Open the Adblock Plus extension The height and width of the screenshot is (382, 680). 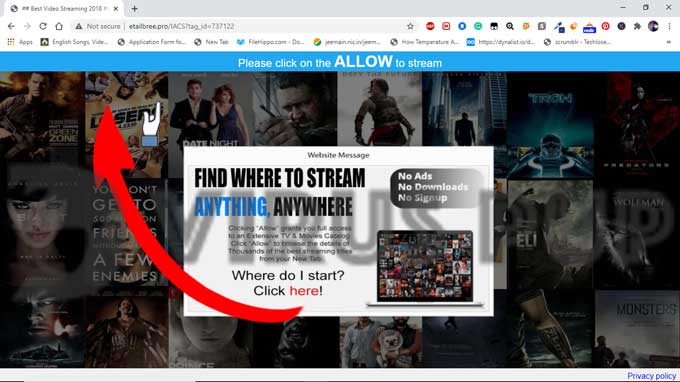430,26
